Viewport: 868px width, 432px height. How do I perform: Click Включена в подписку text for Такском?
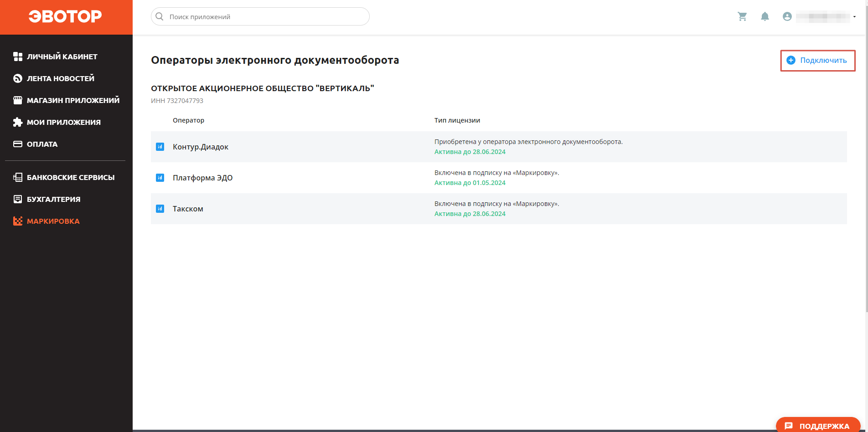[x=497, y=204]
